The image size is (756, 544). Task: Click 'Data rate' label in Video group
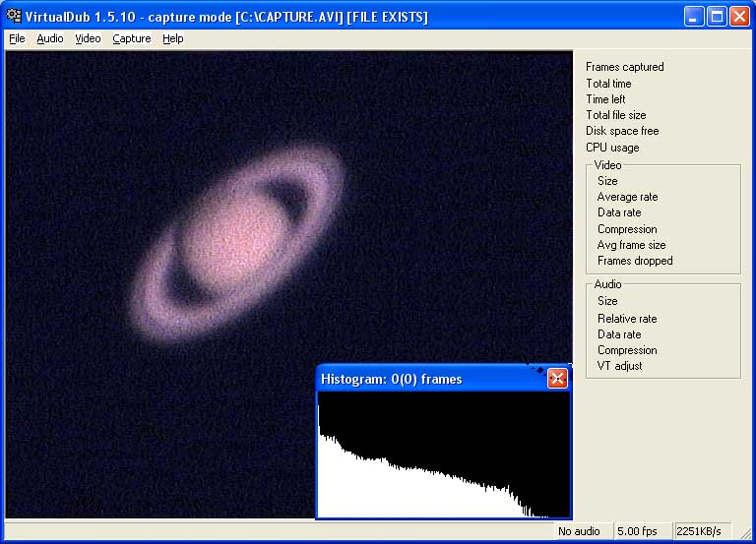619,212
